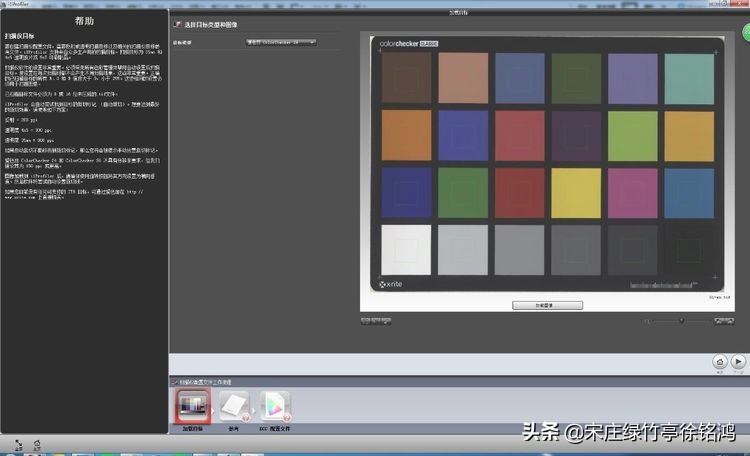Click the button below the preview's left corner
Image resolution: width=750 pixels, height=456 pixels.
[376, 321]
